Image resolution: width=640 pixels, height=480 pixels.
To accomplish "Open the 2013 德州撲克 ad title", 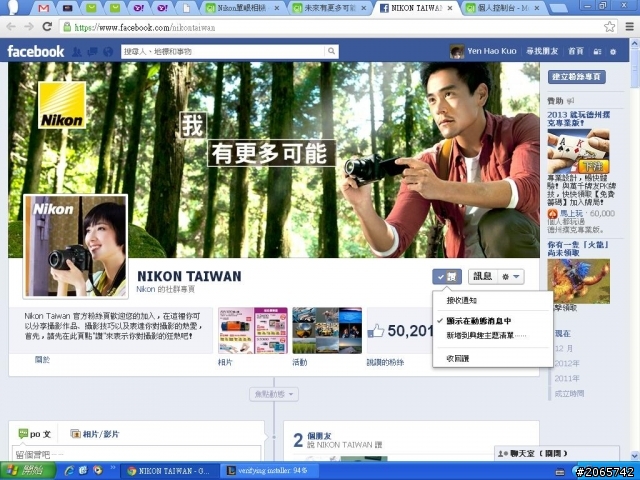I will (x=579, y=118).
